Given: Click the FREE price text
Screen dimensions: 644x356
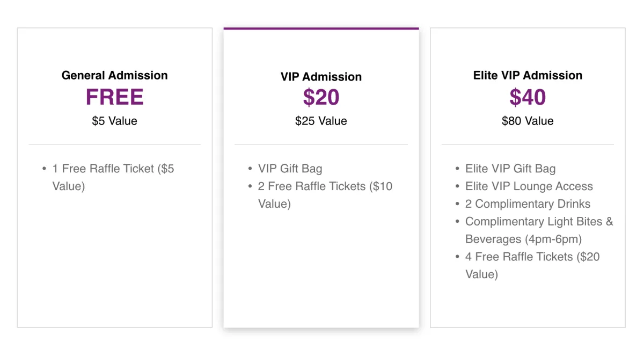Looking at the screenshot, I should pos(114,97).
